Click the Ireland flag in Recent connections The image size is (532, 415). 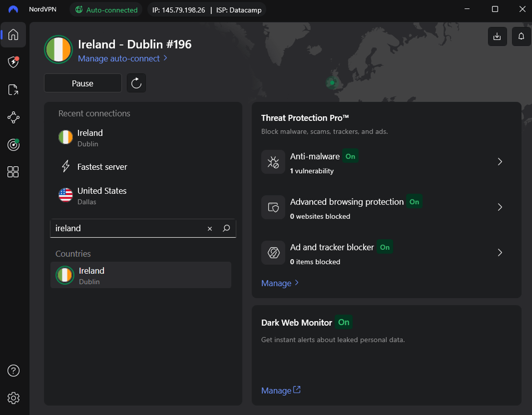pyautogui.click(x=65, y=138)
